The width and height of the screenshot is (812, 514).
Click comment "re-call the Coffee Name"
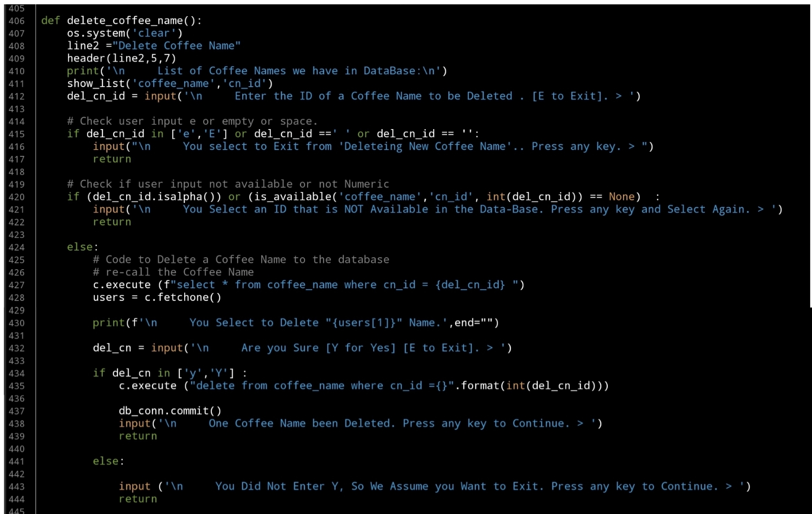point(173,272)
